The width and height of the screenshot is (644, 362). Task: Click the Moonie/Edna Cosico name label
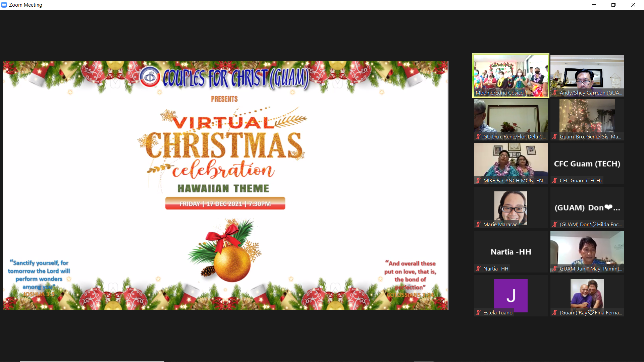coord(499,93)
